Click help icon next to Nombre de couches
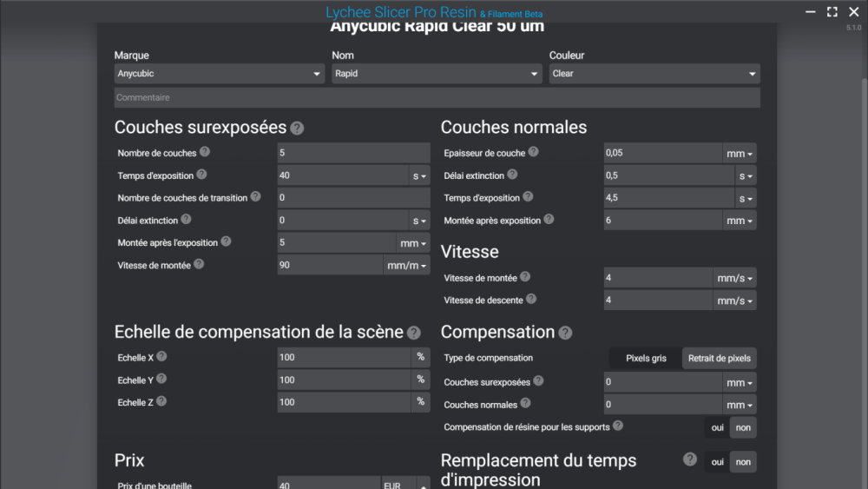Image resolution: width=868 pixels, height=489 pixels. coord(205,152)
